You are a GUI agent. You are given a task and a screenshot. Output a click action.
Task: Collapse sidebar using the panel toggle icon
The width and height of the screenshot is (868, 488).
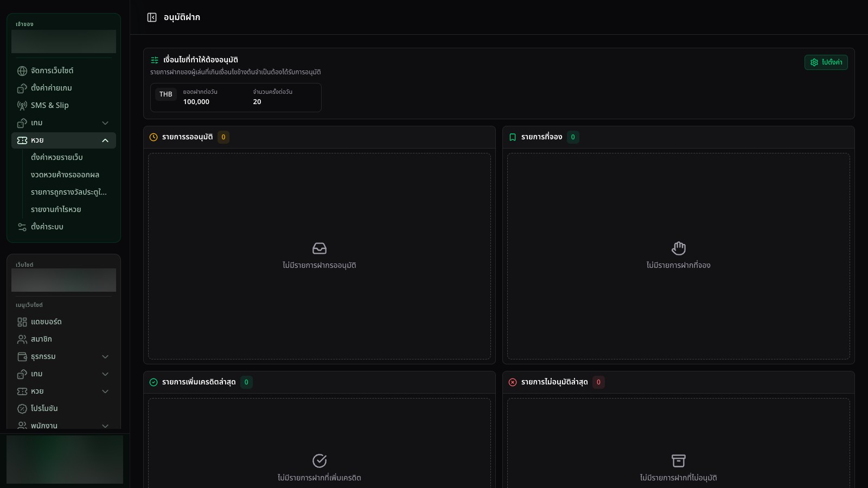152,17
